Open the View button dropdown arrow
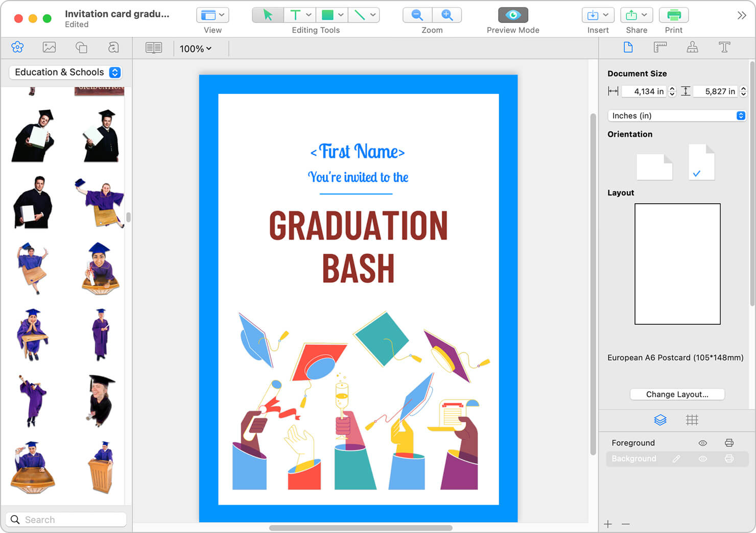The image size is (756, 533). pos(222,15)
